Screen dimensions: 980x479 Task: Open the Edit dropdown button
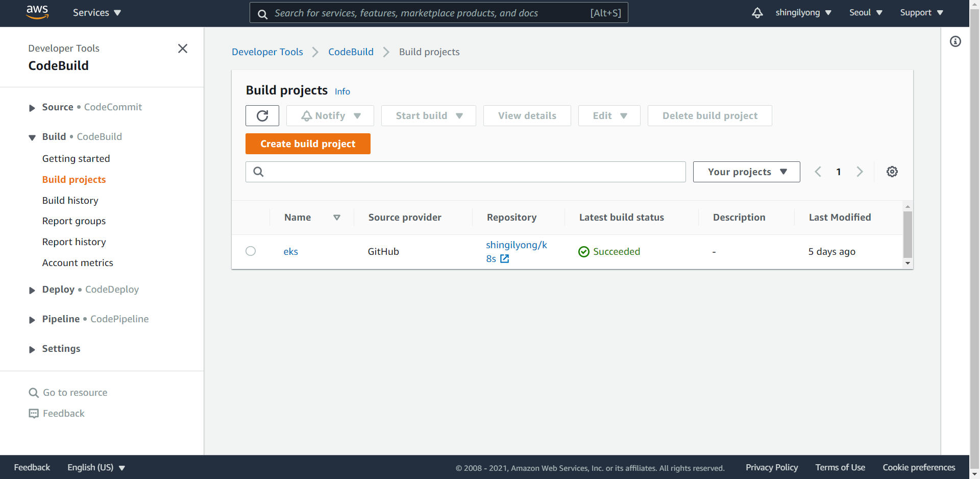pyautogui.click(x=609, y=116)
